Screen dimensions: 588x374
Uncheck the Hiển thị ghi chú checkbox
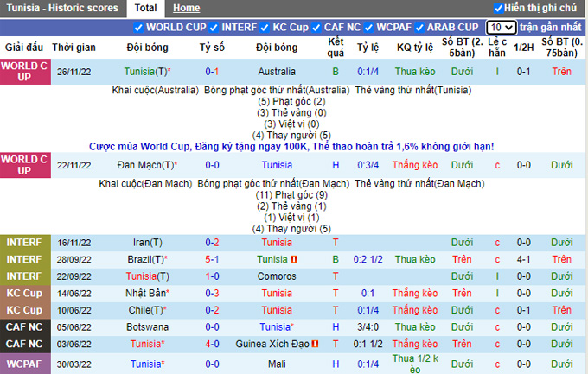point(498,8)
